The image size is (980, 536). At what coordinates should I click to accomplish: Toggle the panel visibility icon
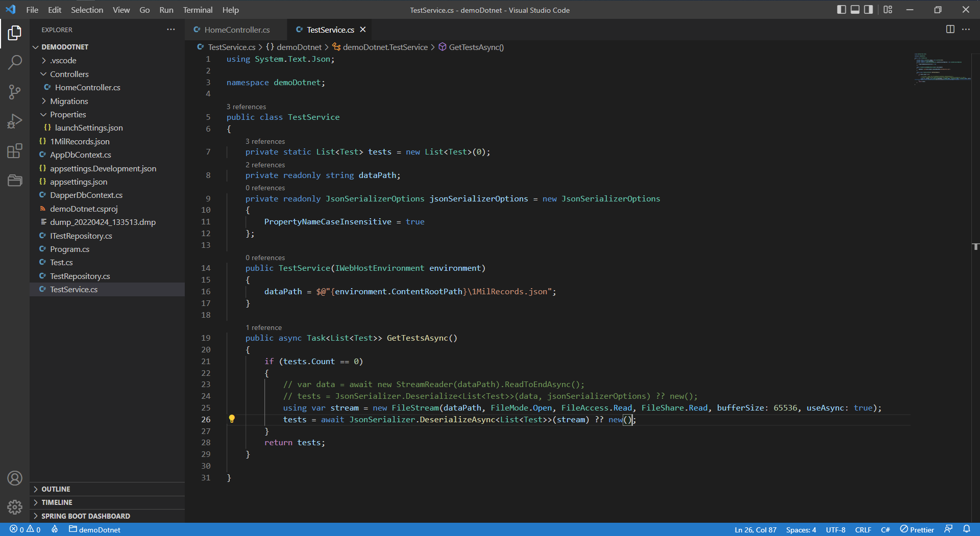854,10
